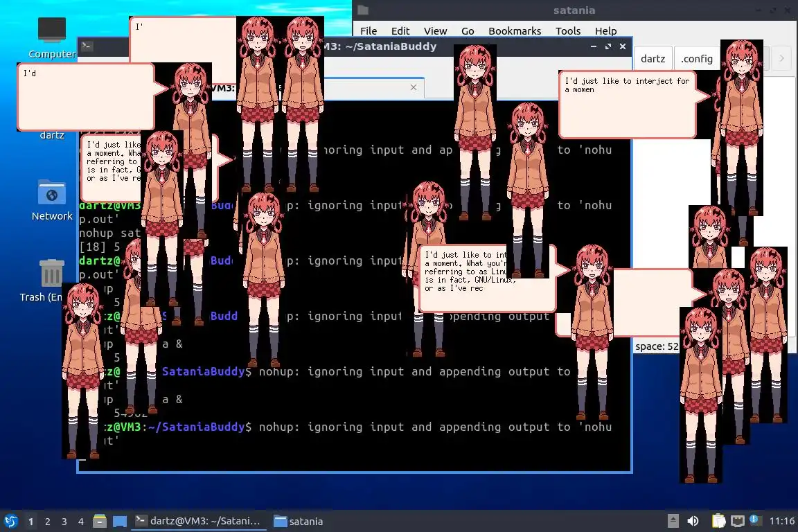Open clipboard manager tray icon

[718, 521]
